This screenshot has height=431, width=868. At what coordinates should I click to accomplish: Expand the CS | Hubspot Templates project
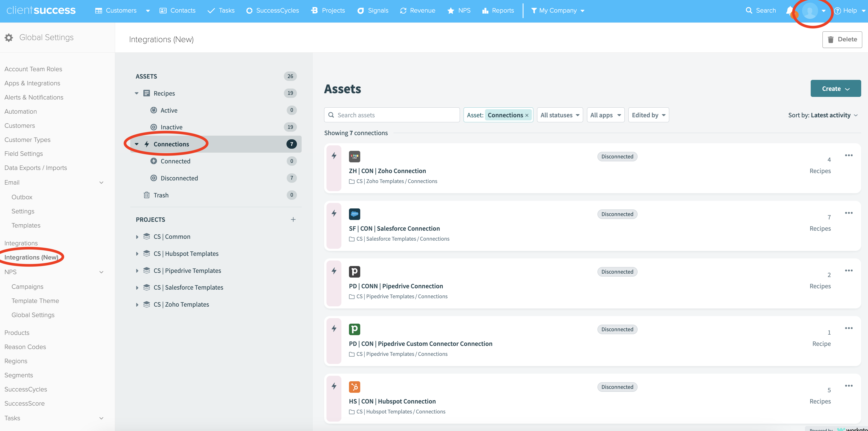pos(137,254)
